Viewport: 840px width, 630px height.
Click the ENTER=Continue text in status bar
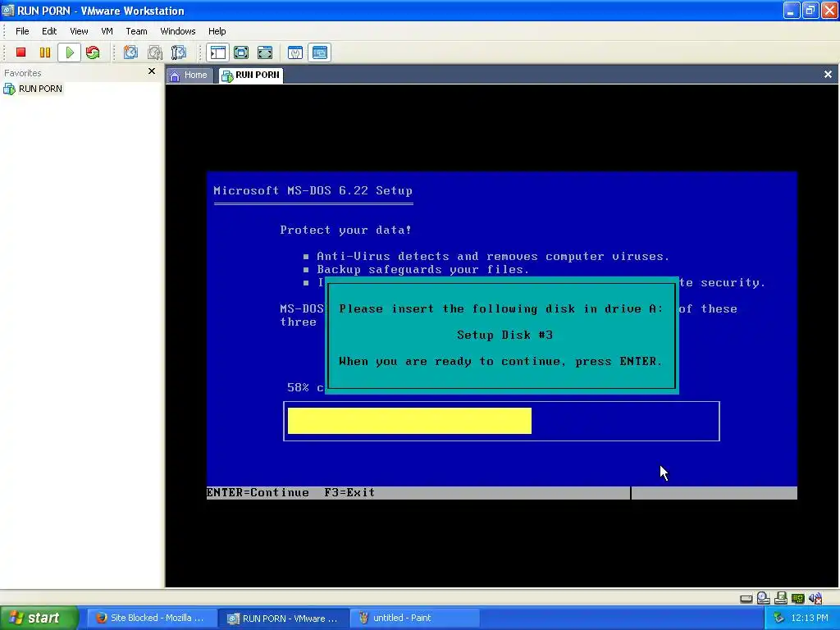(x=258, y=493)
